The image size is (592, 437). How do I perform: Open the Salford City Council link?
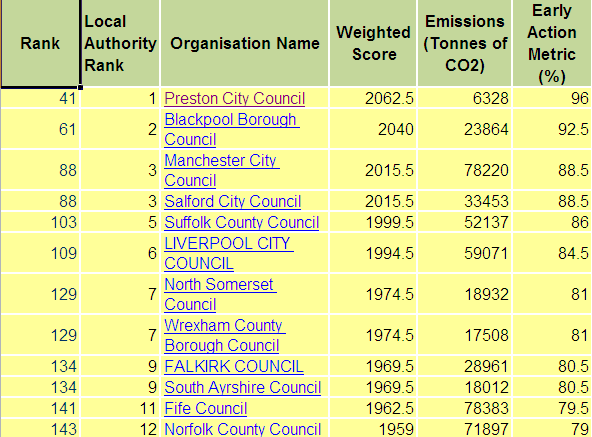(x=233, y=201)
